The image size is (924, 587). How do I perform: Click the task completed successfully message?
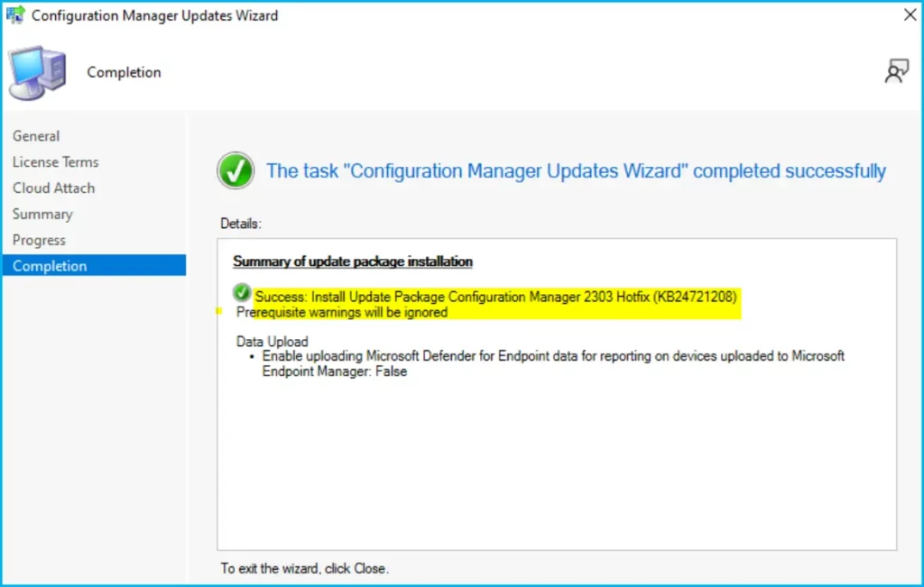pos(576,170)
